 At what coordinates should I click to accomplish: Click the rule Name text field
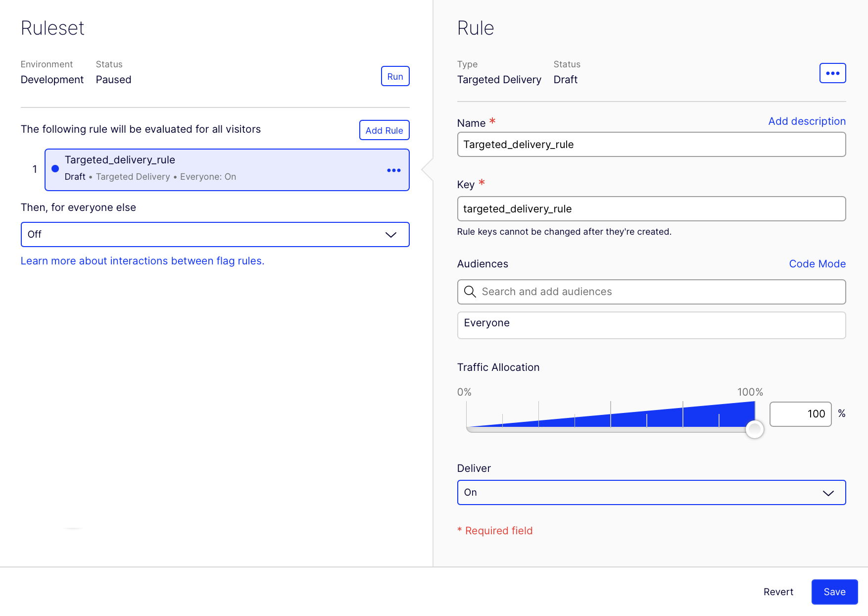click(x=651, y=145)
